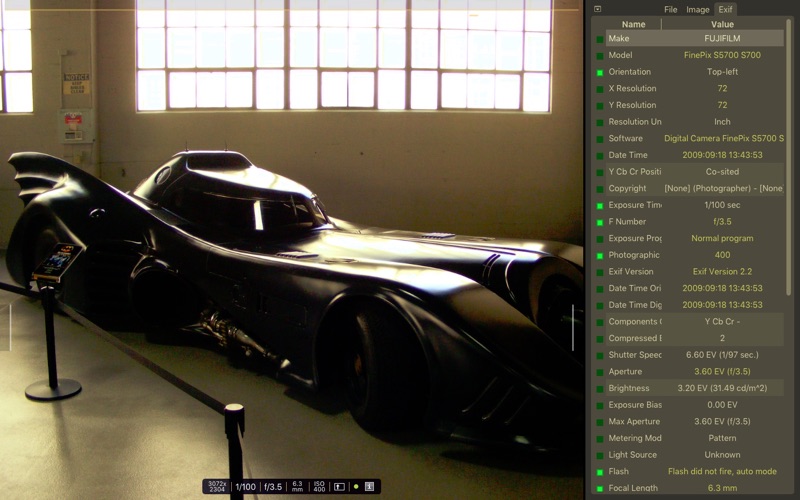Click the f/3.5 readout in the bottom bar
Viewport: 800px width, 500px height.
(273, 487)
